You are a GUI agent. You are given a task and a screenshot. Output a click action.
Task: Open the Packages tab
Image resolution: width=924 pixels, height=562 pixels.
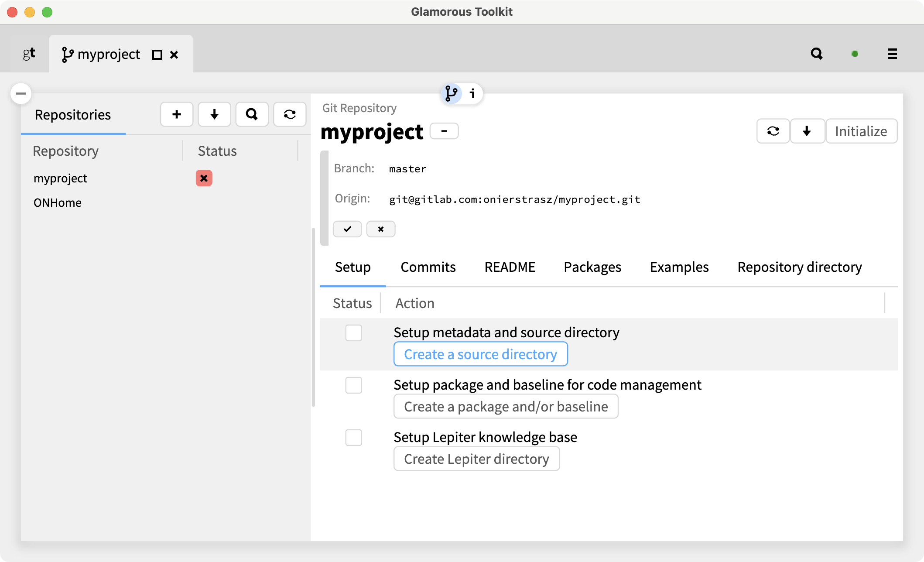[592, 267]
